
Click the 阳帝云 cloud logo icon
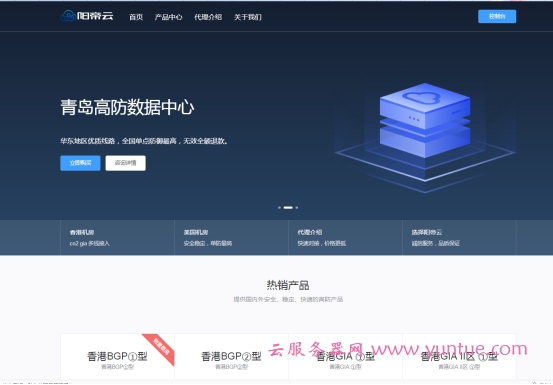point(68,16)
